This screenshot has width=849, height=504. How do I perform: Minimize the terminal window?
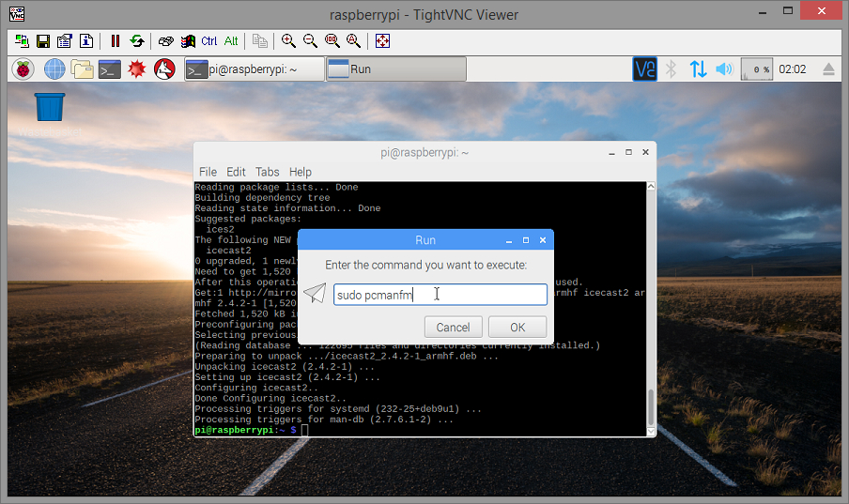click(611, 153)
